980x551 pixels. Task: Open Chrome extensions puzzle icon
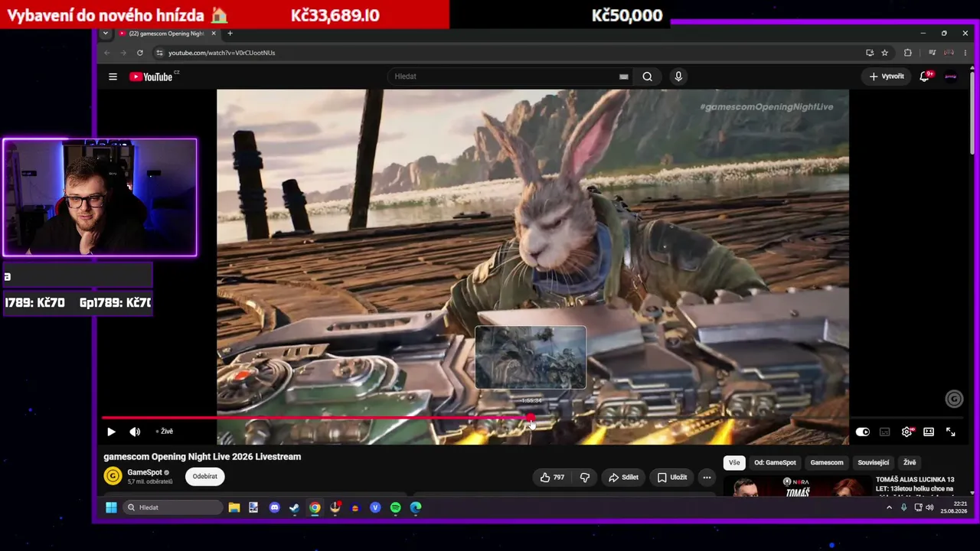point(908,53)
